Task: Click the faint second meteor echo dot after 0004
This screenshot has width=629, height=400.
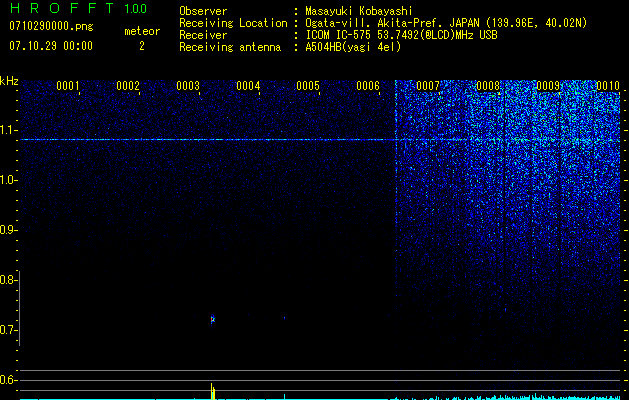Action: click(284, 318)
